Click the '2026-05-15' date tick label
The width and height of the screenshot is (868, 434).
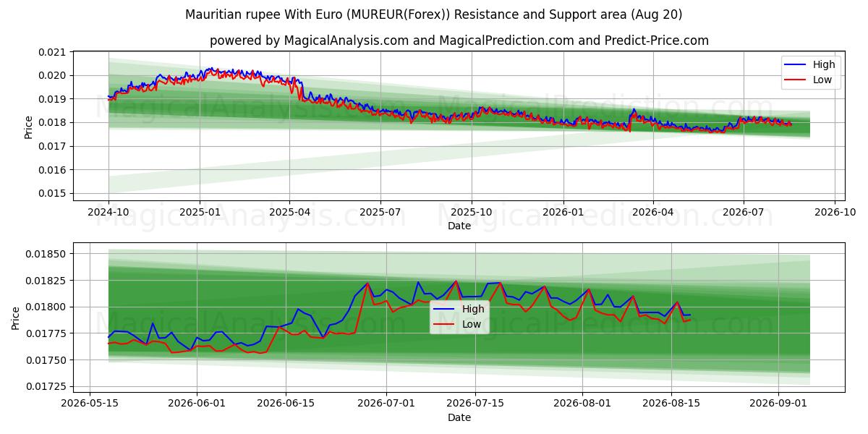pos(90,404)
